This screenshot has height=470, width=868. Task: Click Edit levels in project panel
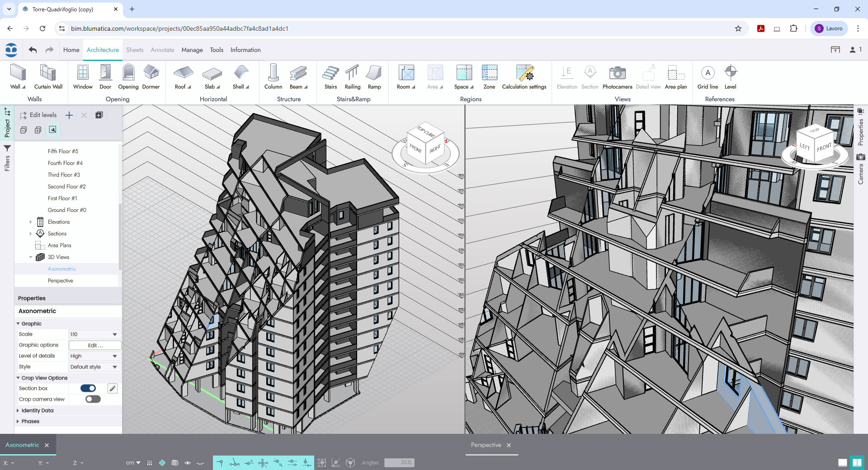[39, 115]
